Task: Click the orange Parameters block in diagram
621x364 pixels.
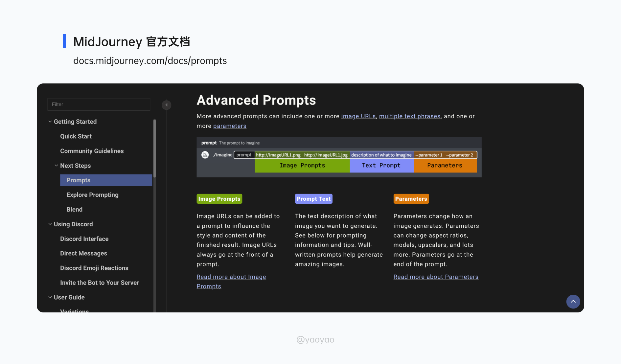Action: 445,166
